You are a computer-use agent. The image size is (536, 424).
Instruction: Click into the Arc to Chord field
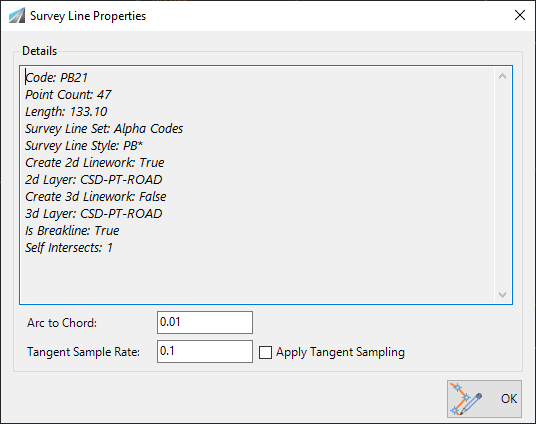click(x=205, y=322)
